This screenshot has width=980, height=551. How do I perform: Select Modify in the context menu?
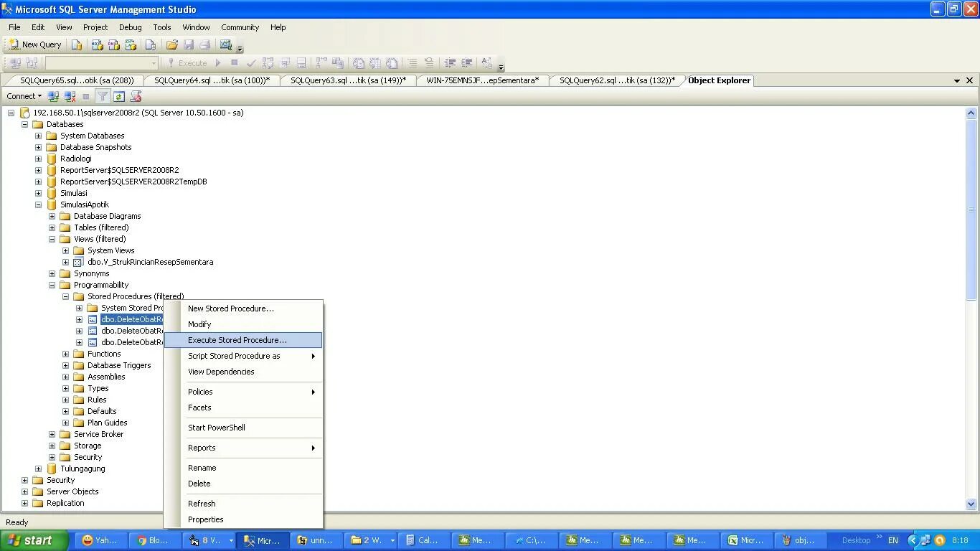click(x=243, y=324)
